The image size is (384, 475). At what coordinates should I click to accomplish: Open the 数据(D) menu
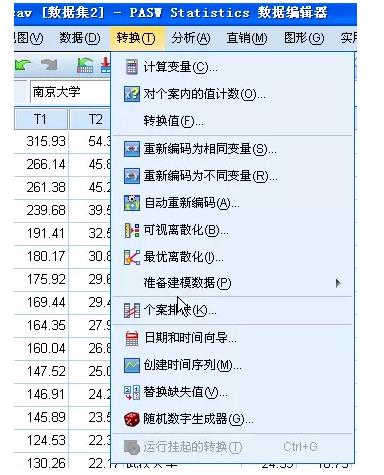pos(80,38)
